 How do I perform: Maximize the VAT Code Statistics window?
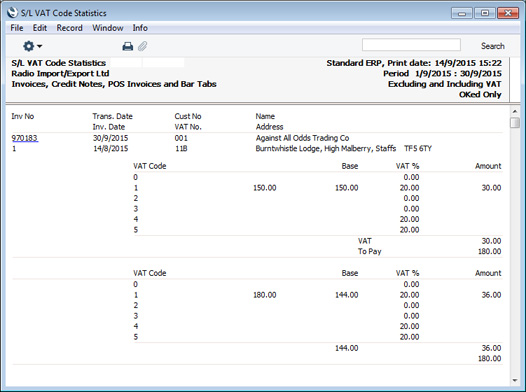[485, 13]
